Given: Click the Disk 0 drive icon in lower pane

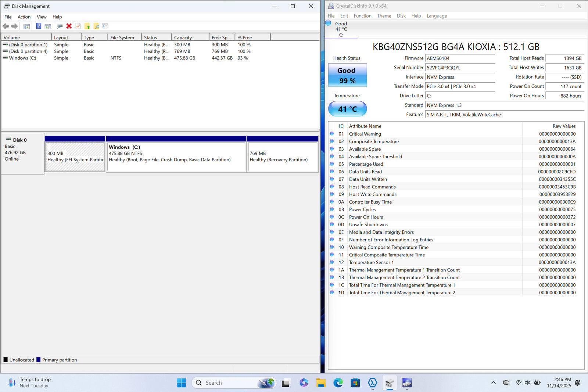Looking at the screenshot, I should [x=8, y=140].
